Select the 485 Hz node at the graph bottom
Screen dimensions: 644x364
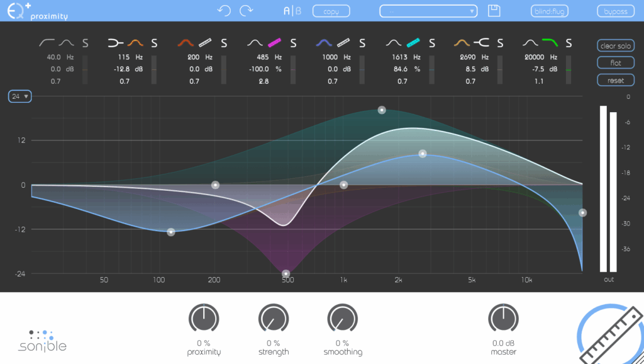(286, 273)
